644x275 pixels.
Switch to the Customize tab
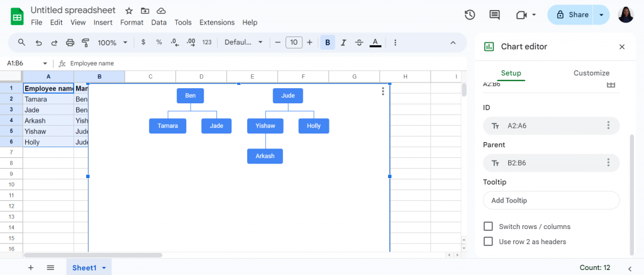point(591,73)
